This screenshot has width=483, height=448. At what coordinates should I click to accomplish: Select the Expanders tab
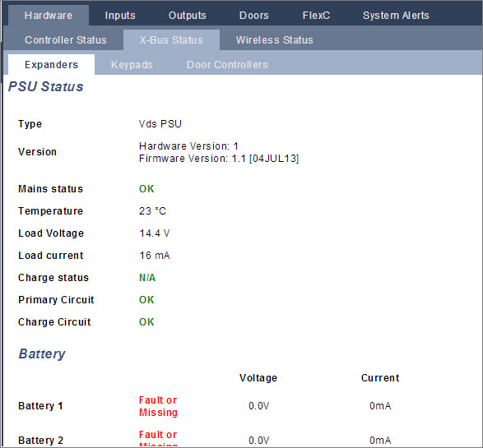[x=52, y=65]
